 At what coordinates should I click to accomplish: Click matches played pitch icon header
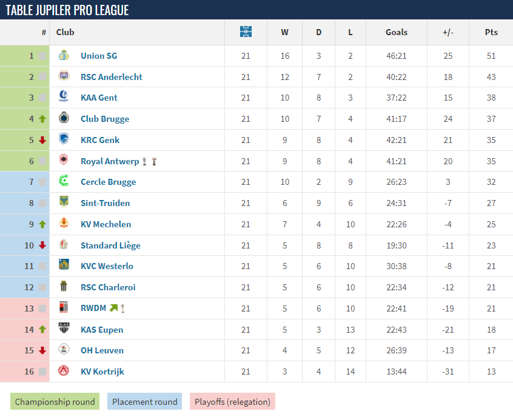tap(246, 32)
